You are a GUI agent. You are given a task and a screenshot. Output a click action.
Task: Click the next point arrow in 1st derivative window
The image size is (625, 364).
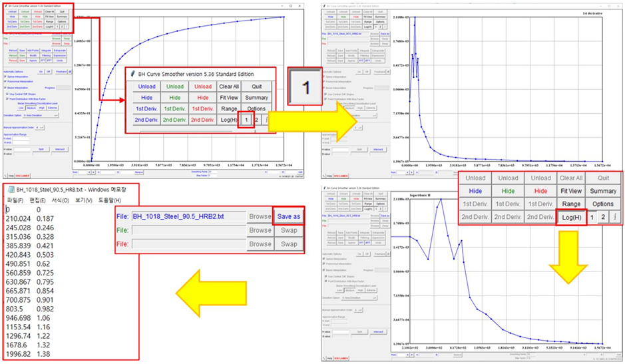(412, 172)
